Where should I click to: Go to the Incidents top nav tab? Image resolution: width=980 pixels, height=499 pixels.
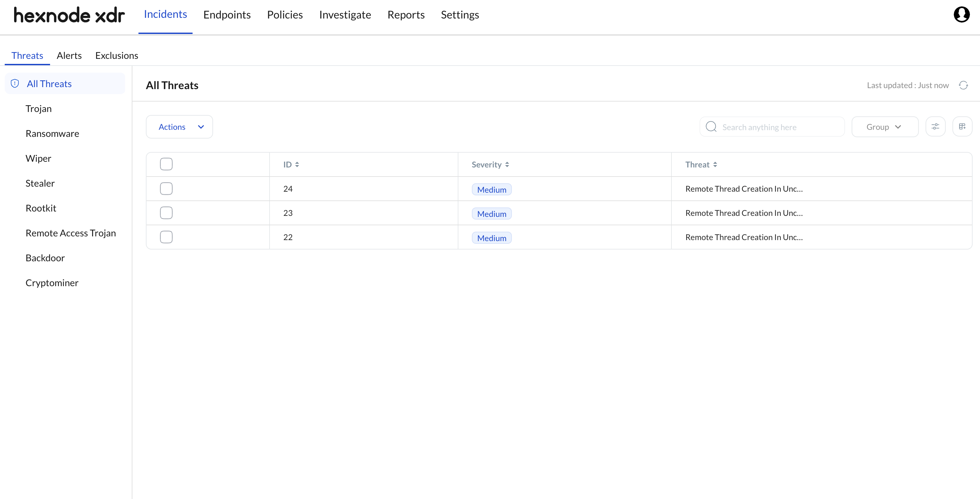coord(165,14)
